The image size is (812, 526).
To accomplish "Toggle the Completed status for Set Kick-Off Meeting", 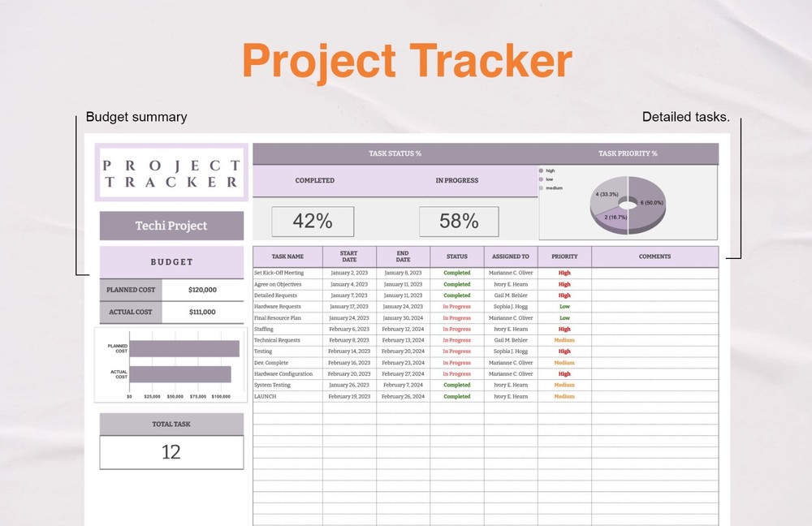I will 456,273.
